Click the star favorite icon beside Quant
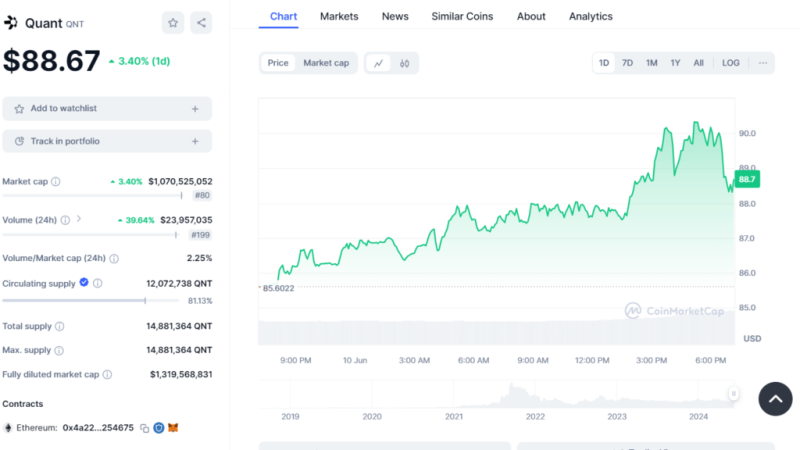 pos(173,23)
